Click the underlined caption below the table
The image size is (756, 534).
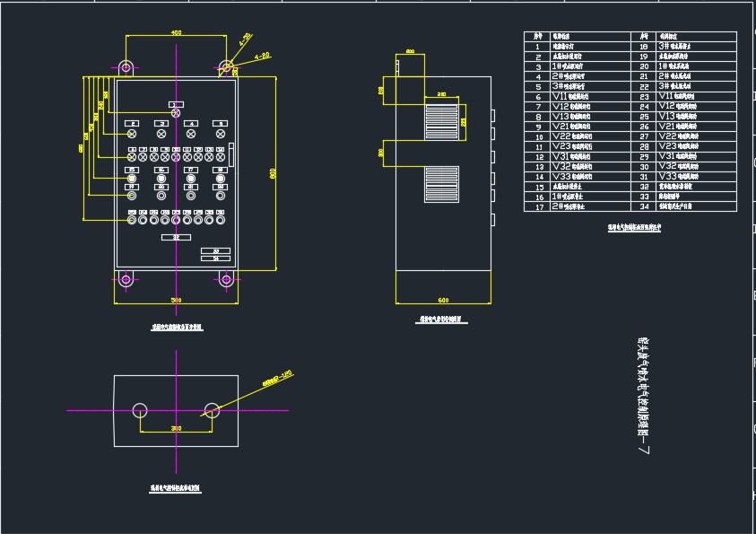click(x=634, y=228)
